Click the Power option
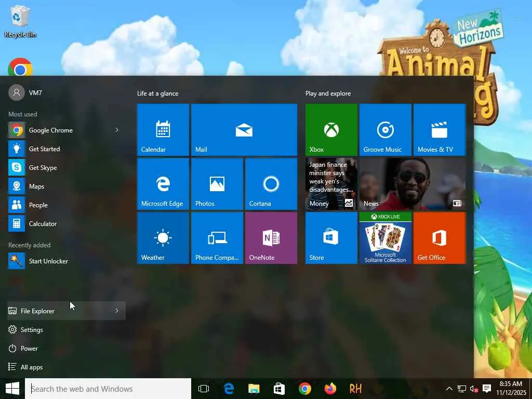The image size is (532, 399). point(66,348)
